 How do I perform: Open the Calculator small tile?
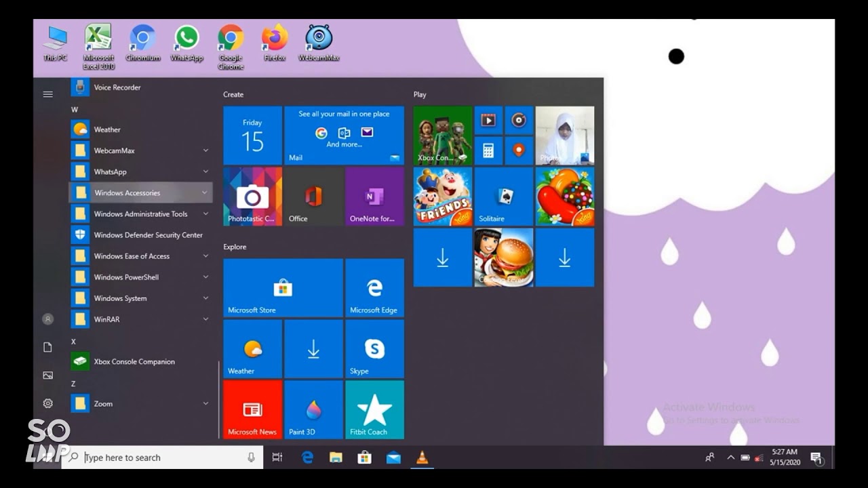point(488,150)
